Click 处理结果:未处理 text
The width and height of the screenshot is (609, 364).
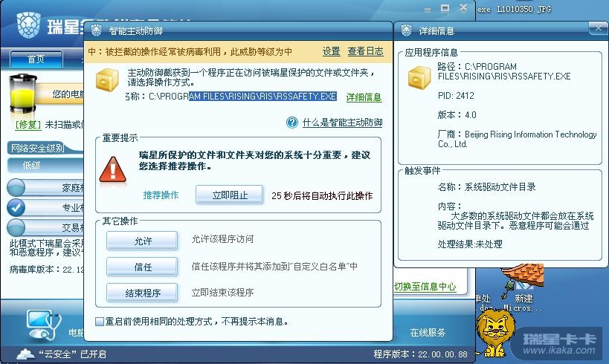(x=470, y=244)
